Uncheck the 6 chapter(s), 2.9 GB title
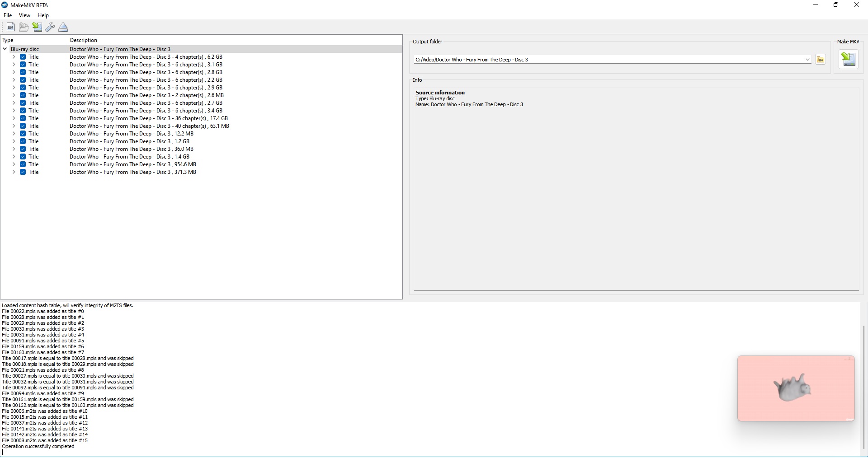The width and height of the screenshot is (868, 458). pyautogui.click(x=23, y=88)
